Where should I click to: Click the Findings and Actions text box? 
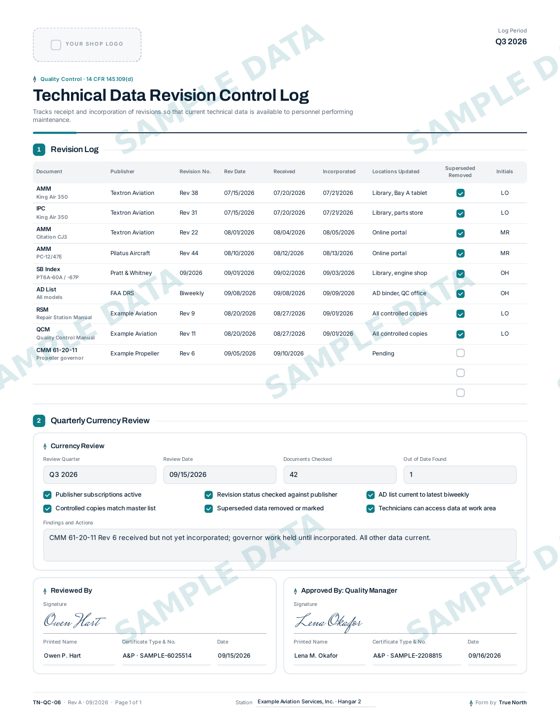280,545
